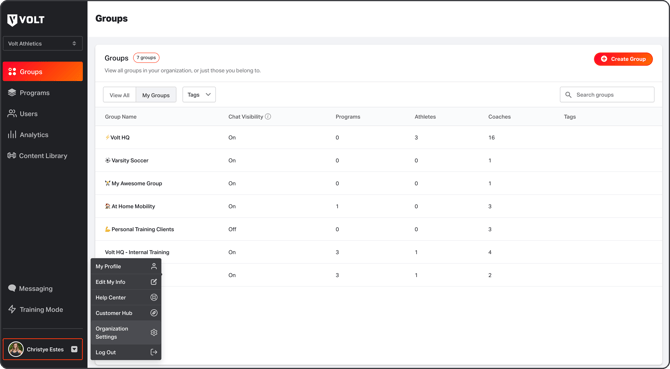This screenshot has height=369, width=670.
Task: Click the Volt logo in sidebar
Action: pyautogui.click(x=26, y=20)
